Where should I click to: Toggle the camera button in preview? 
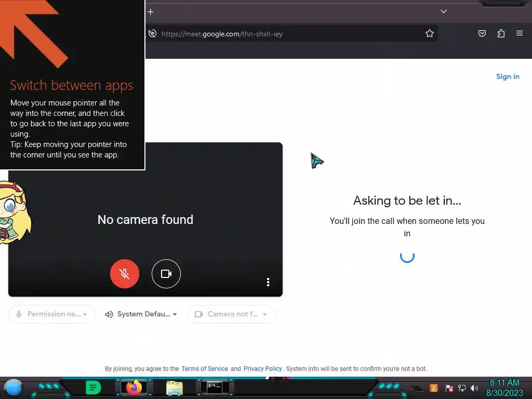pos(166,273)
